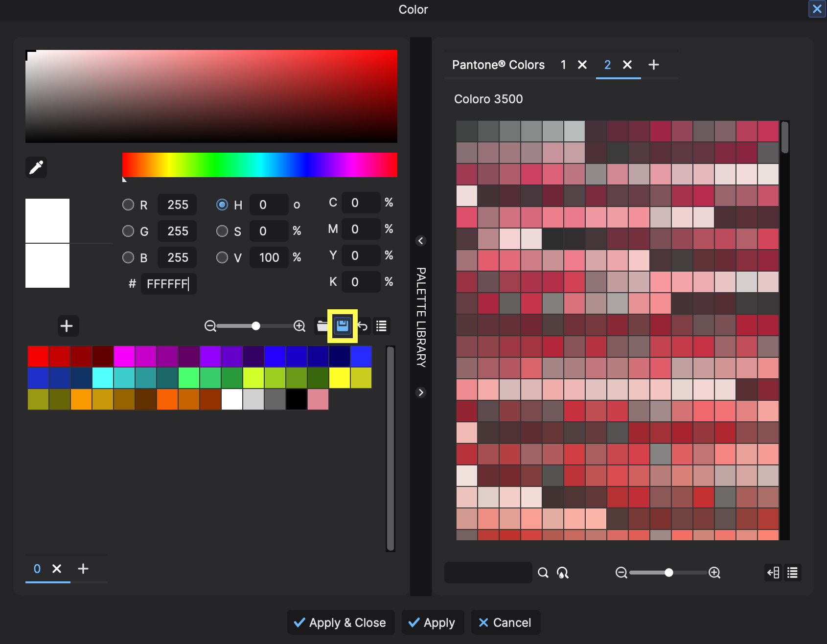Select the R radio button

(128, 205)
